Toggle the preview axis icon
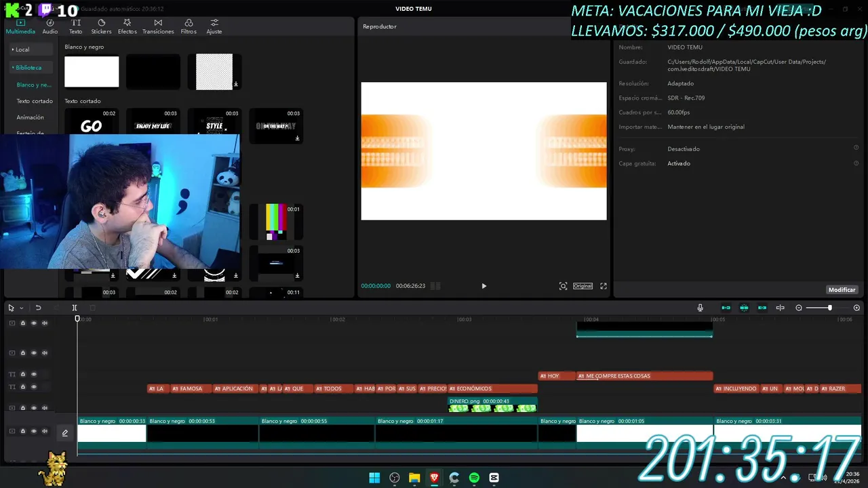Screen dimensions: 868x488 [780, 308]
